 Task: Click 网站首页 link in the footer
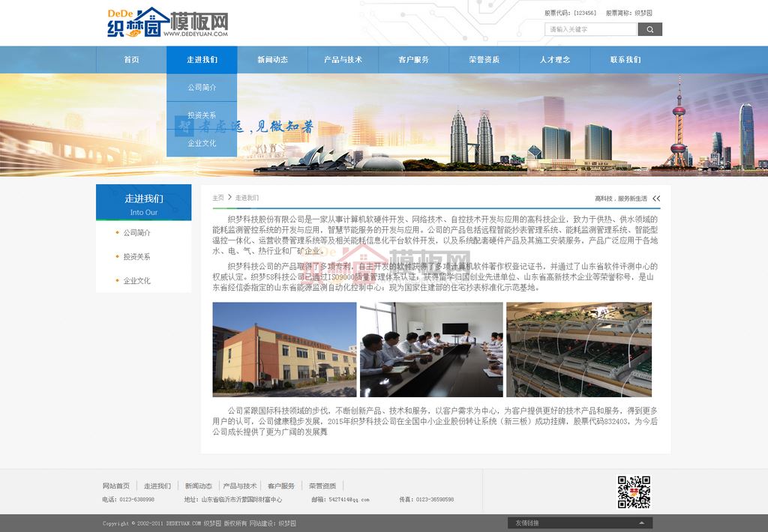pos(116,486)
